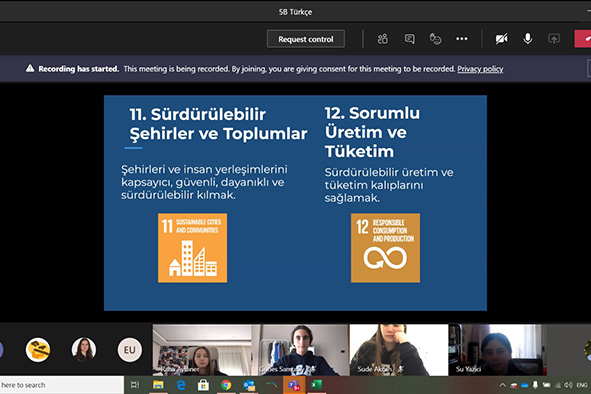Click the paragraph starting 'Şehirleri ve insan yerleşimlerini'
This screenshot has width=591, height=394.
204,182
